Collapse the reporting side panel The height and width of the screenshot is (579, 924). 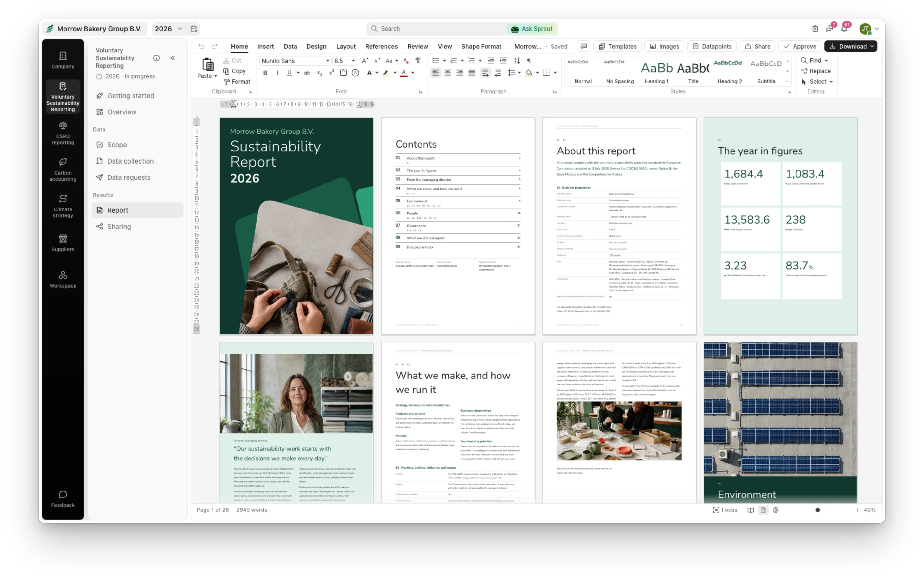(173, 58)
